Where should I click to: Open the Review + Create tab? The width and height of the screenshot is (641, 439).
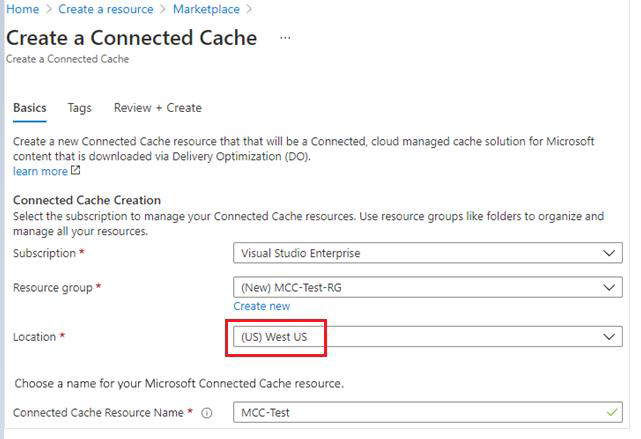pos(157,108)
